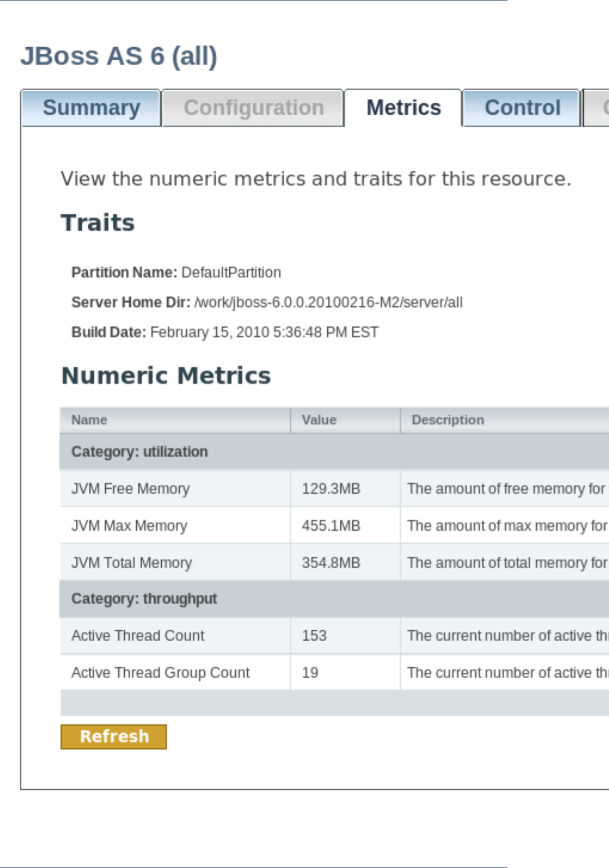Viewport: 609px width, 868px height.
Task: Switch to the Configuration tab
Action: [254, 108]
